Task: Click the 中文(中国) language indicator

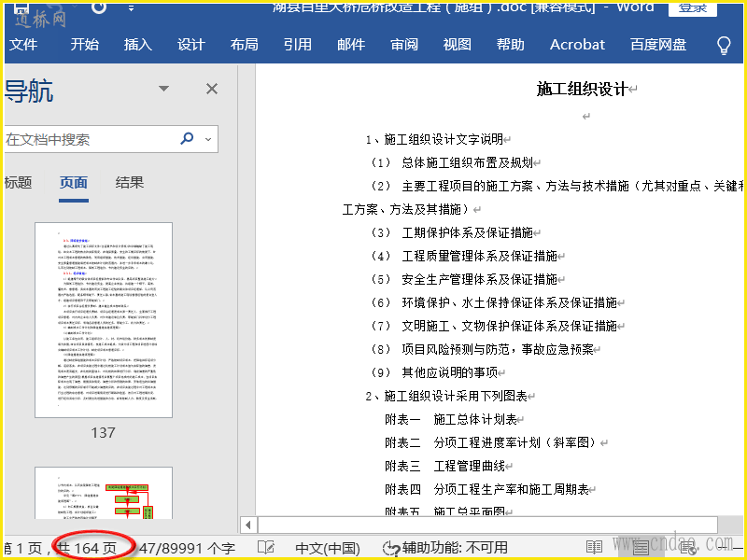Action: [x=327, y=548]
